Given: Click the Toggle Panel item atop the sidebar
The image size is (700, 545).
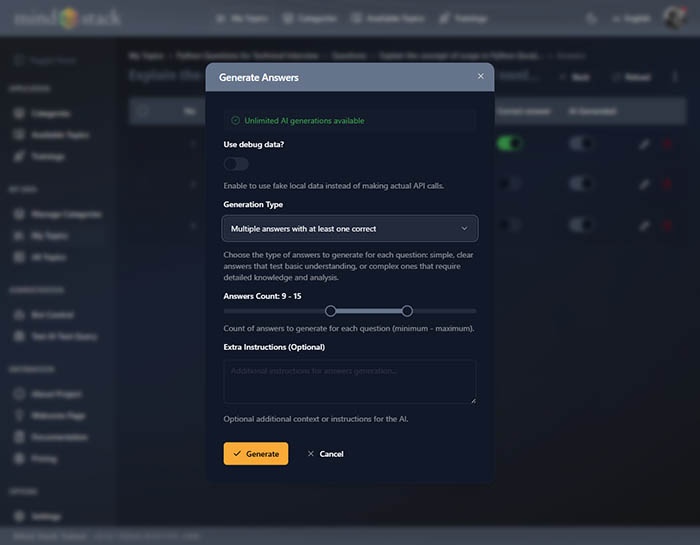Looking at the screenshot, I should click(x=45, y=60).
